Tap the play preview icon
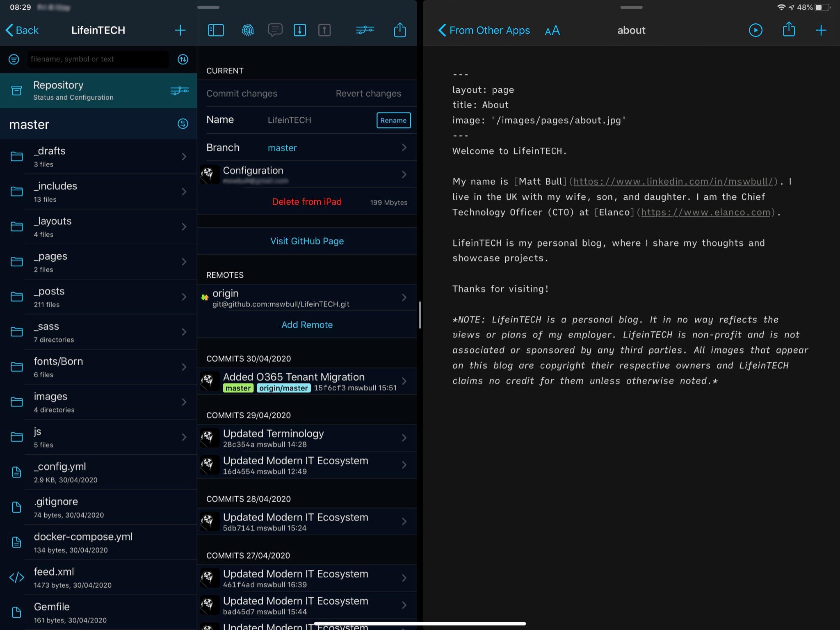840x630 pixels. 756,30
